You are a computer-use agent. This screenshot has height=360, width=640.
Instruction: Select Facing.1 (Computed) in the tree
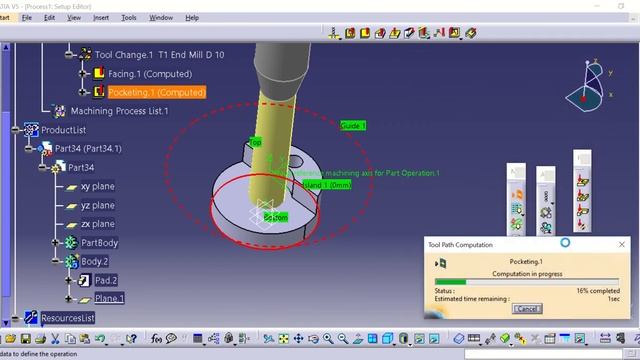point(150,73)
